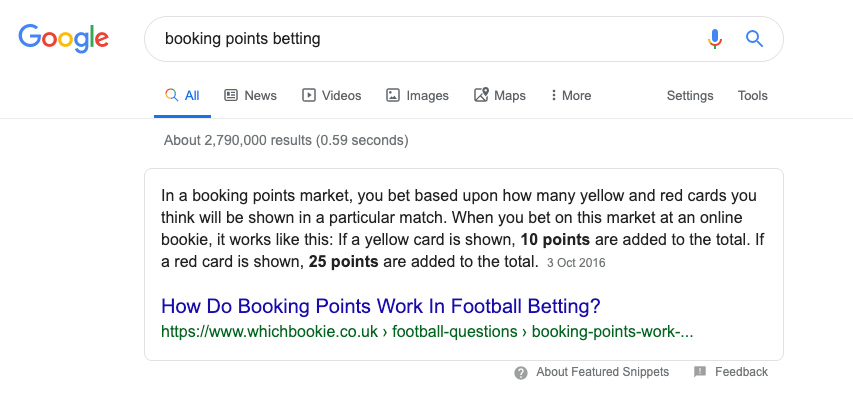The height and width of the screenshot is (407, 853).
Task: Click the whichbookie.co.uk green URL
Action: (427, 331)
